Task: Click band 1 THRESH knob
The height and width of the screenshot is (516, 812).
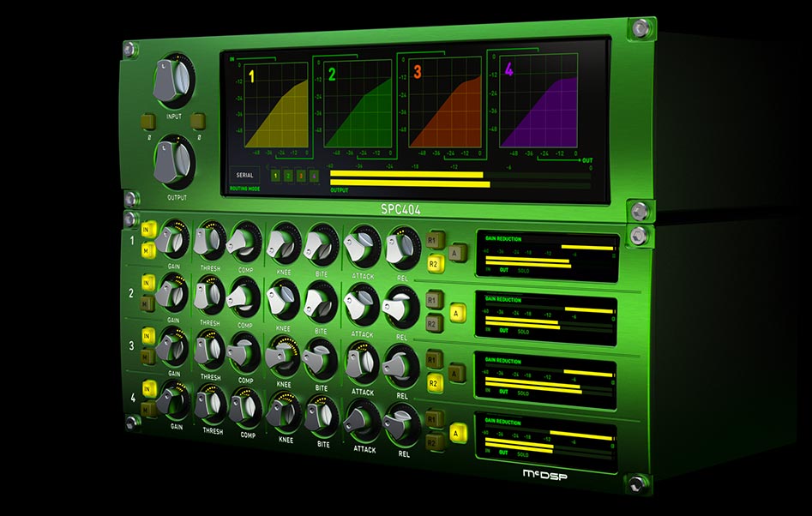Action: (208, 241)
